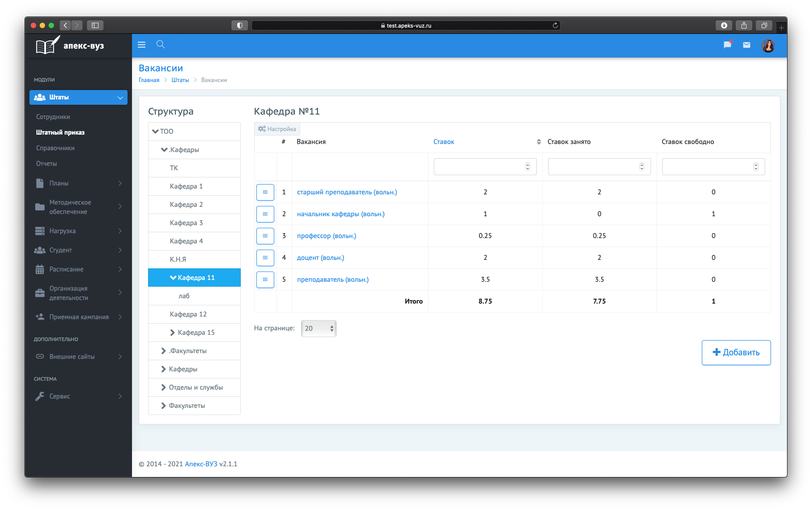
Task: Click the Ставок свободно filter field
Action: (713, 167)
